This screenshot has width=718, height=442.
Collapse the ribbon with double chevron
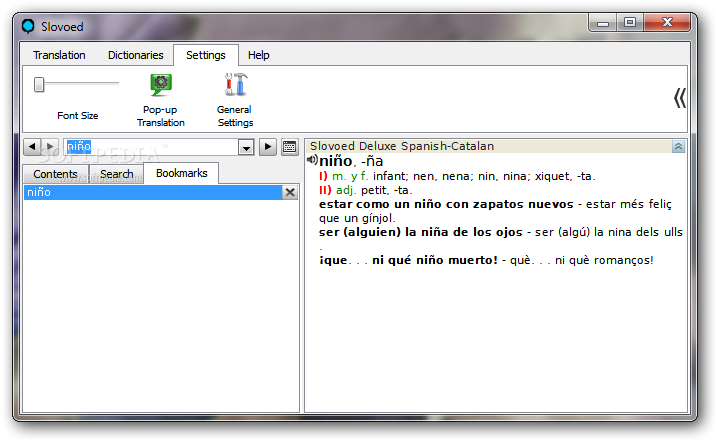click(680, 98)
